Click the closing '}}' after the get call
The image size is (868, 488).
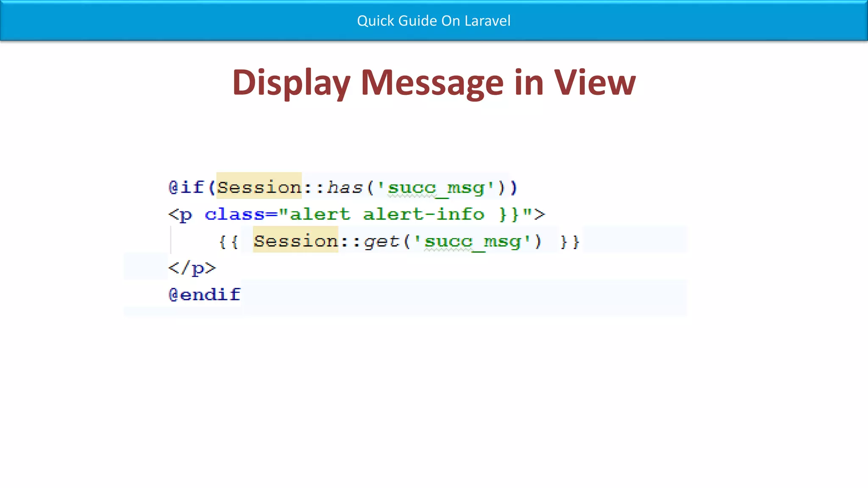(569, 241)
